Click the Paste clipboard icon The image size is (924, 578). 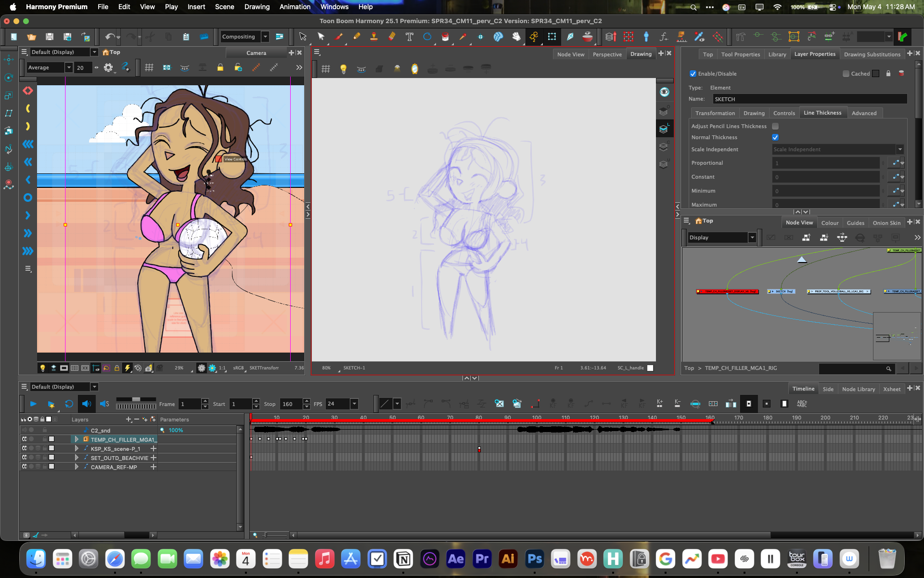point(186,37)
